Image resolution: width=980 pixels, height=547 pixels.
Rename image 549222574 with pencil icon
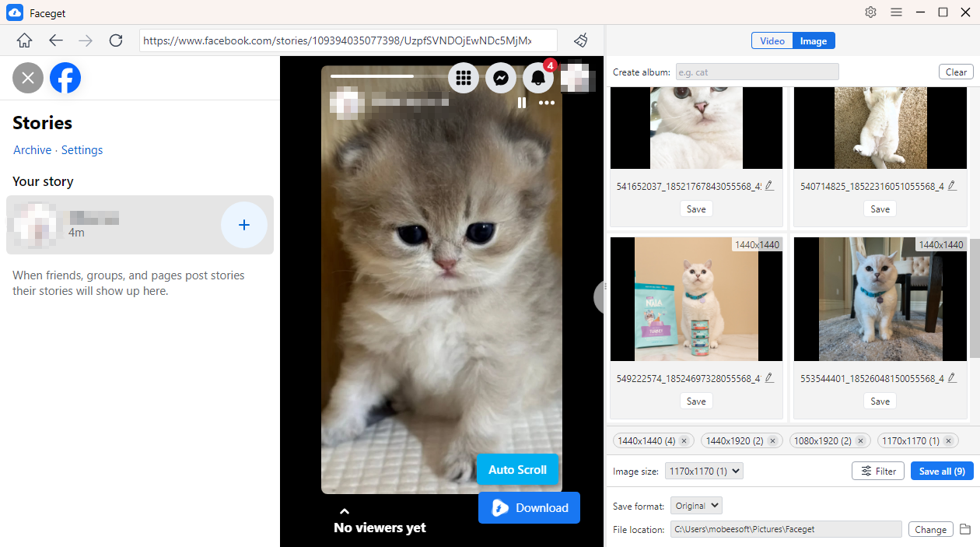click(769, 378)
